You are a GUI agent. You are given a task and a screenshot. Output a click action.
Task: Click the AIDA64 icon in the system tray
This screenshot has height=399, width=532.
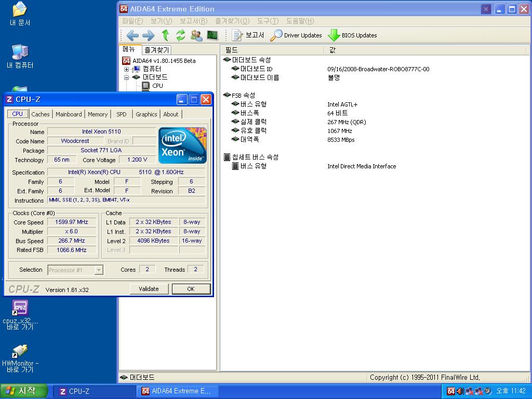tap(450, 391)
